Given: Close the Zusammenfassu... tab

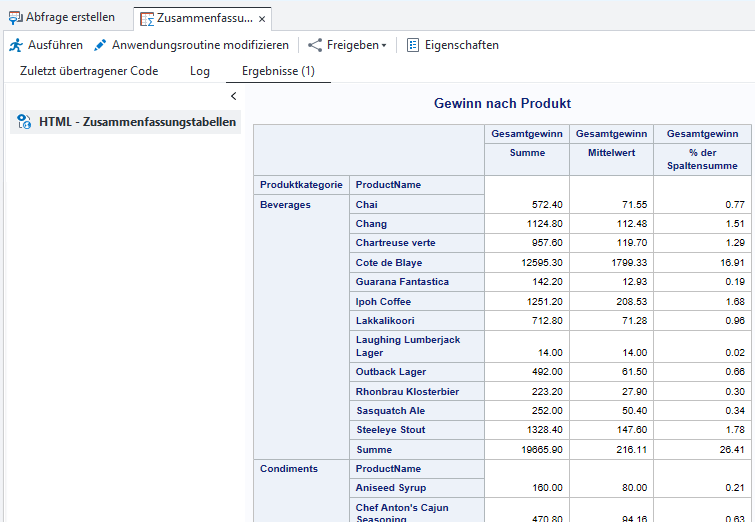Looking at the screenshot, I should [262, 19].
